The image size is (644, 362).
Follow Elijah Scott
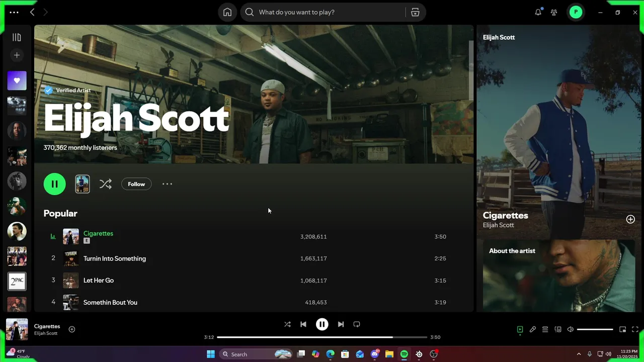pyautogui.click(x=136, y=184)
